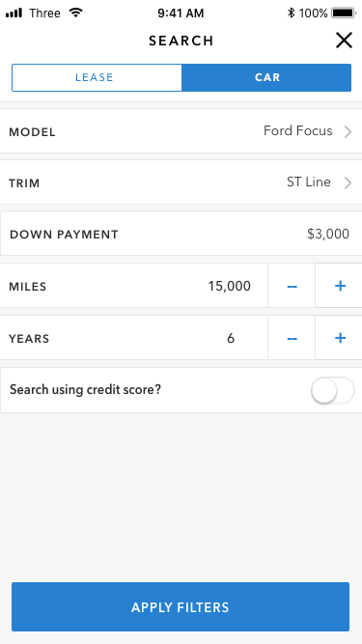Open the Ford Focus model selection
The height and width of the screenshot is (644, 362).
pyautogui.click(x=298, y=131)
